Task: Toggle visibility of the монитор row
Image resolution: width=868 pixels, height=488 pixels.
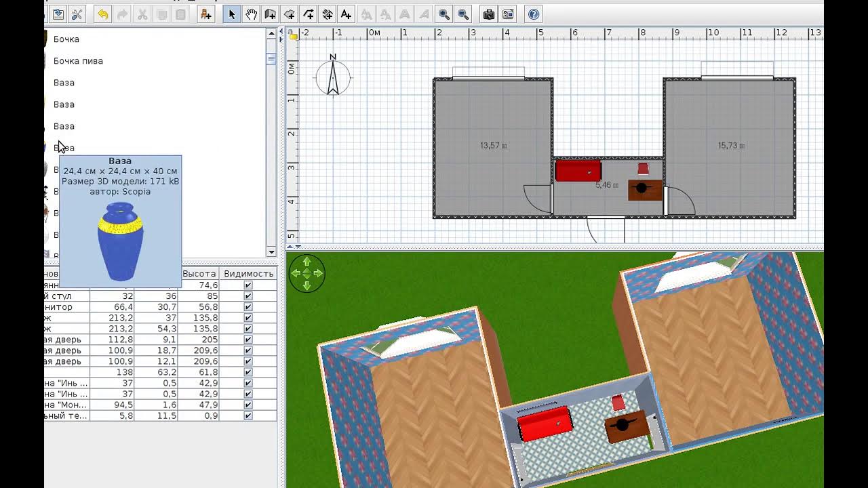Action: pos(248,307)
